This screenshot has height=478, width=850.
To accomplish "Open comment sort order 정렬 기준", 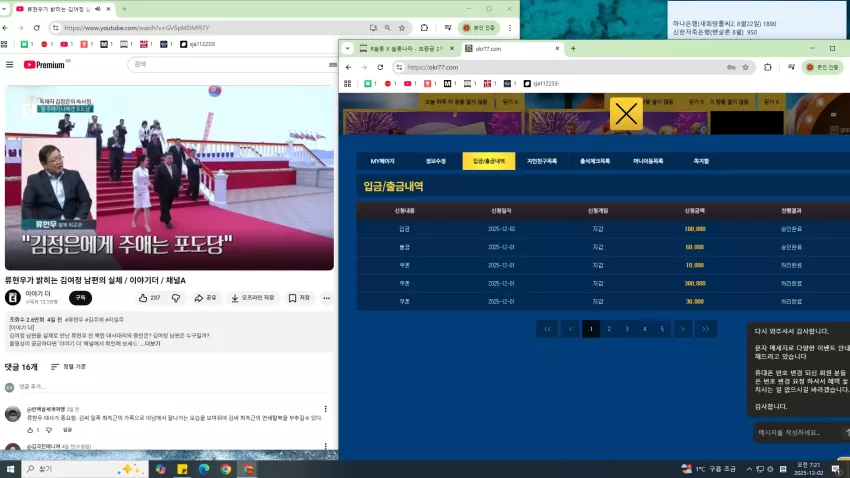I will click(68, 367).
